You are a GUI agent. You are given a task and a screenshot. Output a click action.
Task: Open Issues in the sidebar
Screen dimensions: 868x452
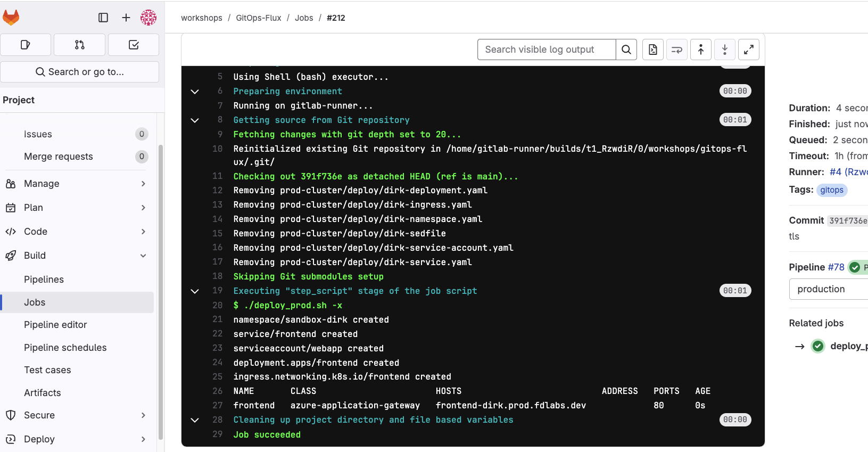click(77, 134)
